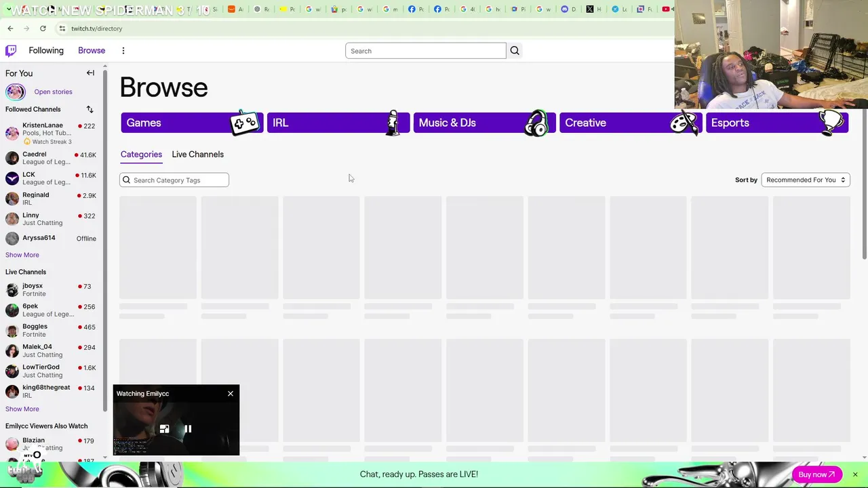The width and height of the screenshot is (868, 488).
Task: Open Malek_04 channel avatar
Action: tap(12, 351)
